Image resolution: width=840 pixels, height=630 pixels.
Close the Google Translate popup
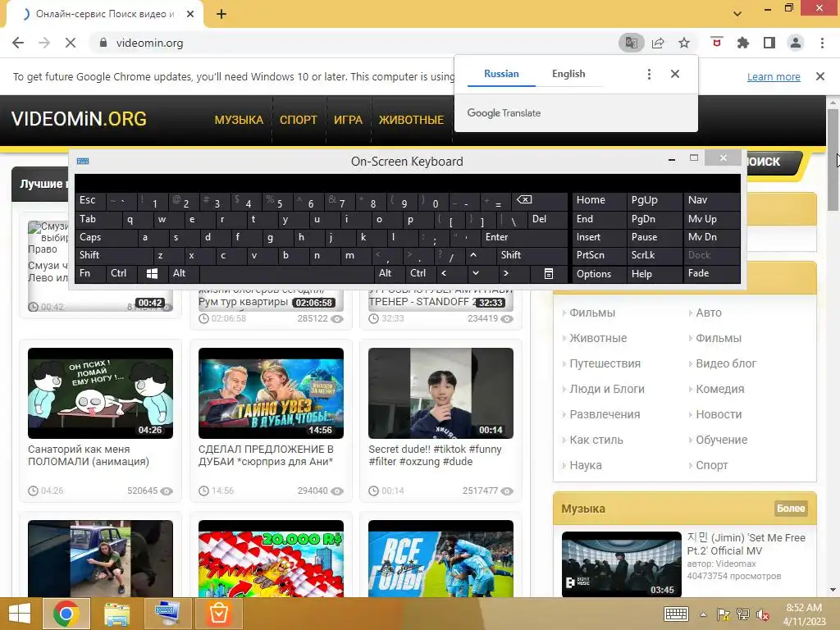pyautogui.click(x=675, y=74)
